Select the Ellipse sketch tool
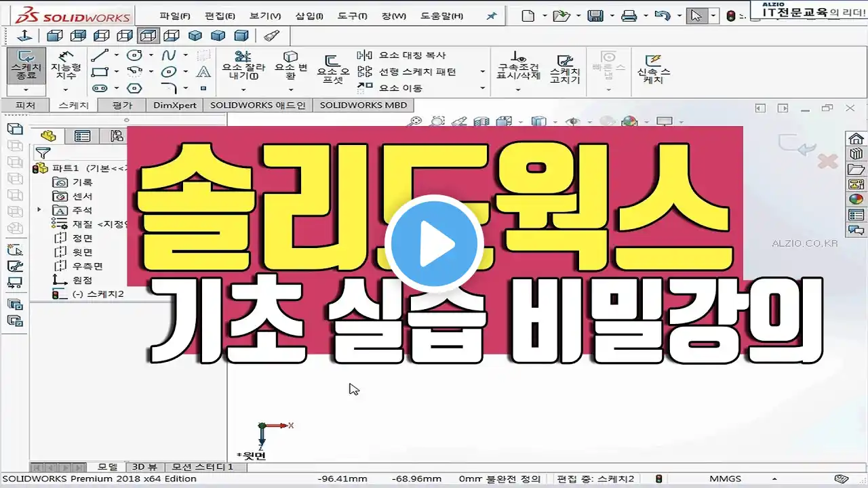 [169, 71]
